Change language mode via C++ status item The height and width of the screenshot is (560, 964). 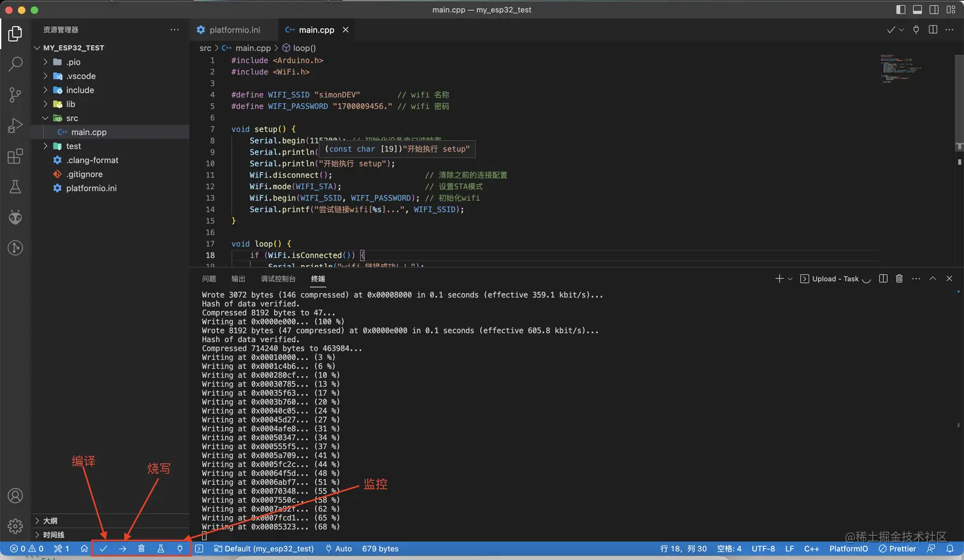click(x=812, y=549)
